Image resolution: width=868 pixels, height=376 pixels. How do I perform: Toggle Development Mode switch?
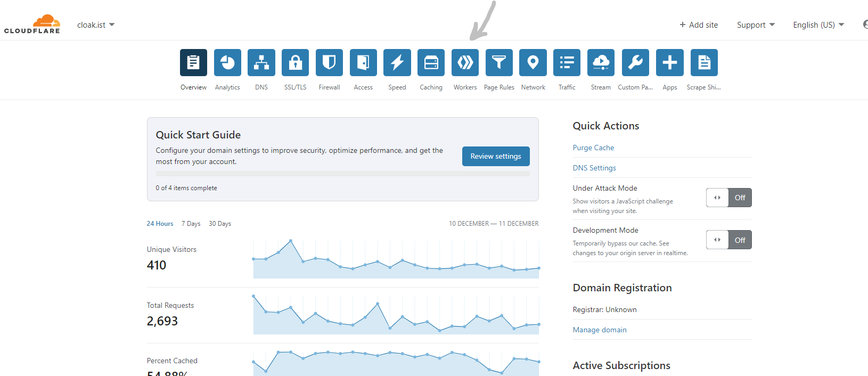(x=728, y=240)
